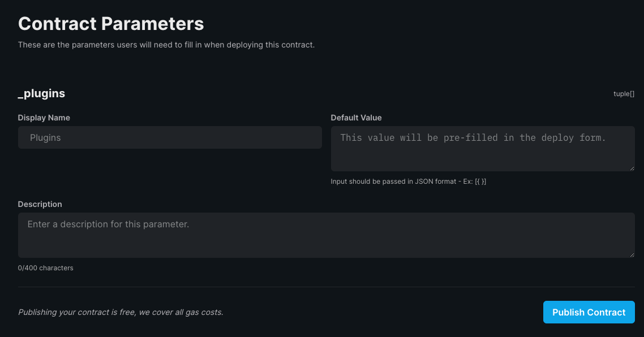Click the 0/400 characters counter
644x337 pixels.
tap(46, 267)
